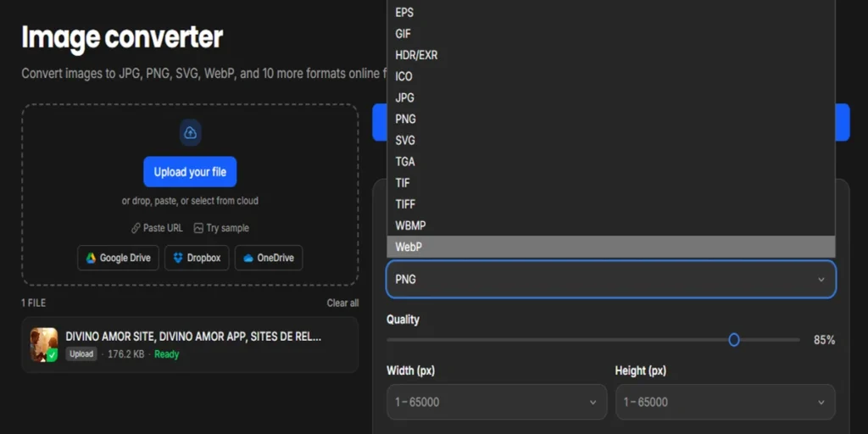The height and width of the screenshot is (434, 868).
Task: Click the green checkmark on file thumbnail
Action: pos(52,355)
